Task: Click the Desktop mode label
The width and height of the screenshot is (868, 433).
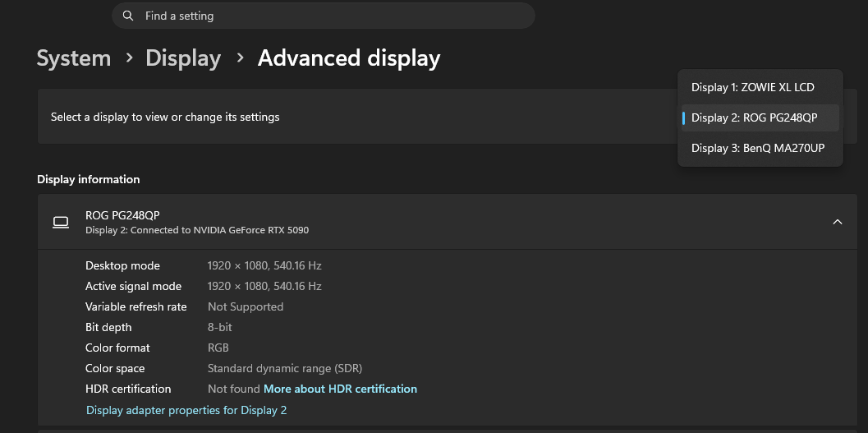Action: coord(122,265)
